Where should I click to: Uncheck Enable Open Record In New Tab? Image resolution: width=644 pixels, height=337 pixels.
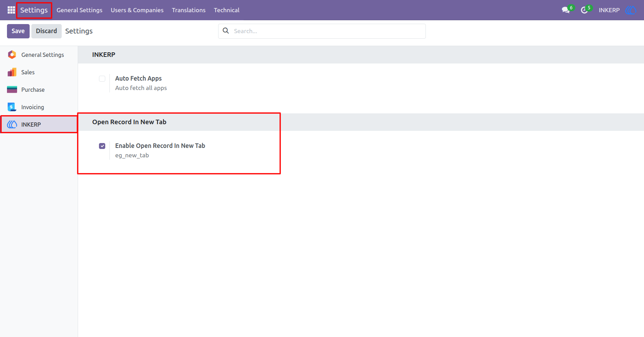click(102, 146)
